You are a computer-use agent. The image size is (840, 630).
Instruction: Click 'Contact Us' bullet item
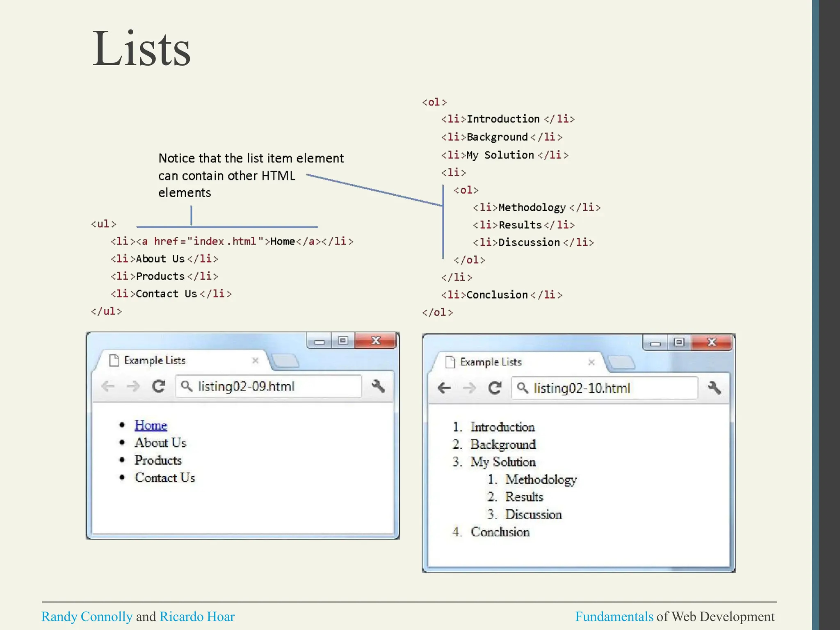point(165,478)
